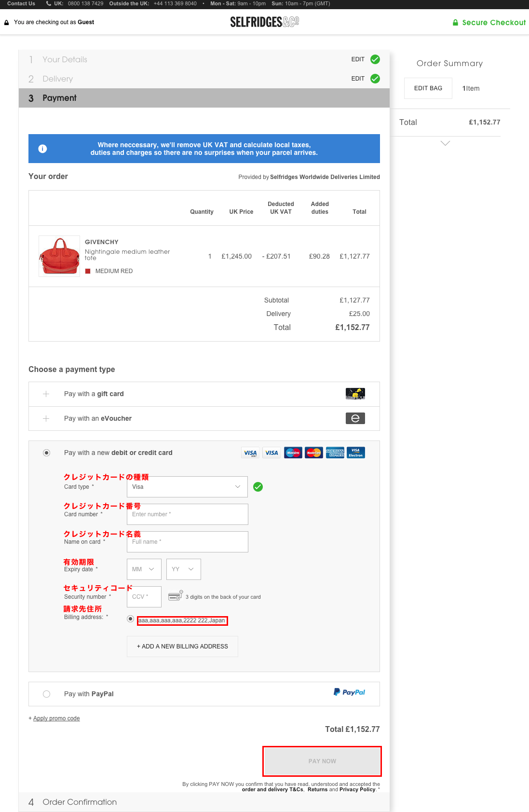This screenshot has height=812, width=529.
Task: Click the padlock icon beside guest checkout notice
Action: coord(6,23)
